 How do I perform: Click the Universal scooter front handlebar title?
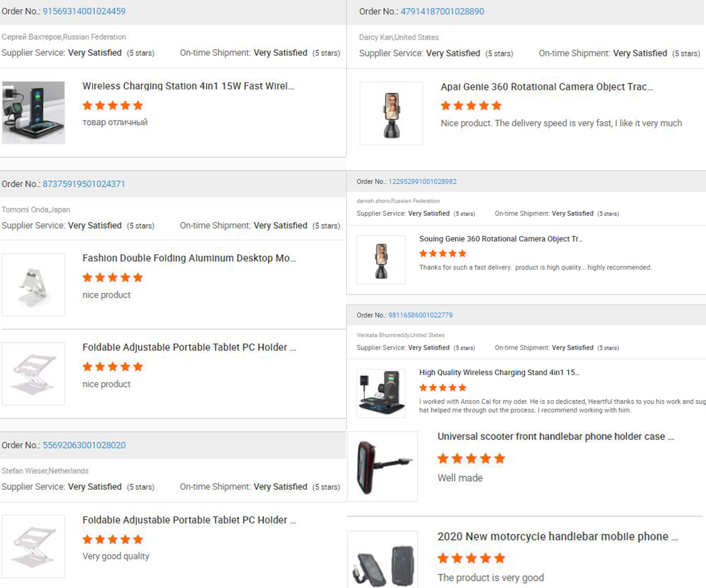click(x=555, y=437)
